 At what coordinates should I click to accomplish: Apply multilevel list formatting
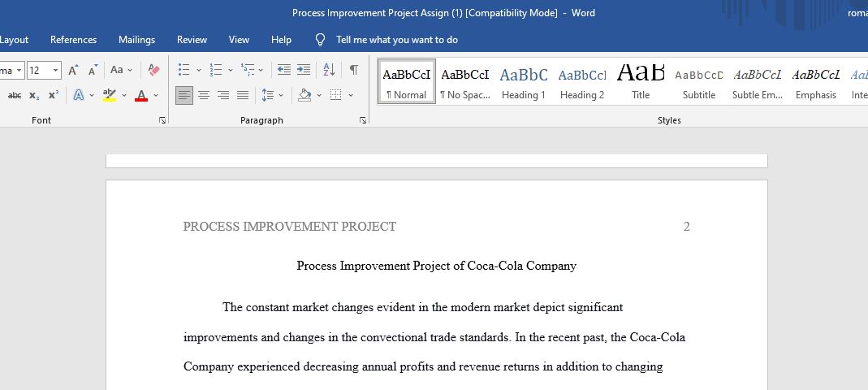[x=247, y=70]
